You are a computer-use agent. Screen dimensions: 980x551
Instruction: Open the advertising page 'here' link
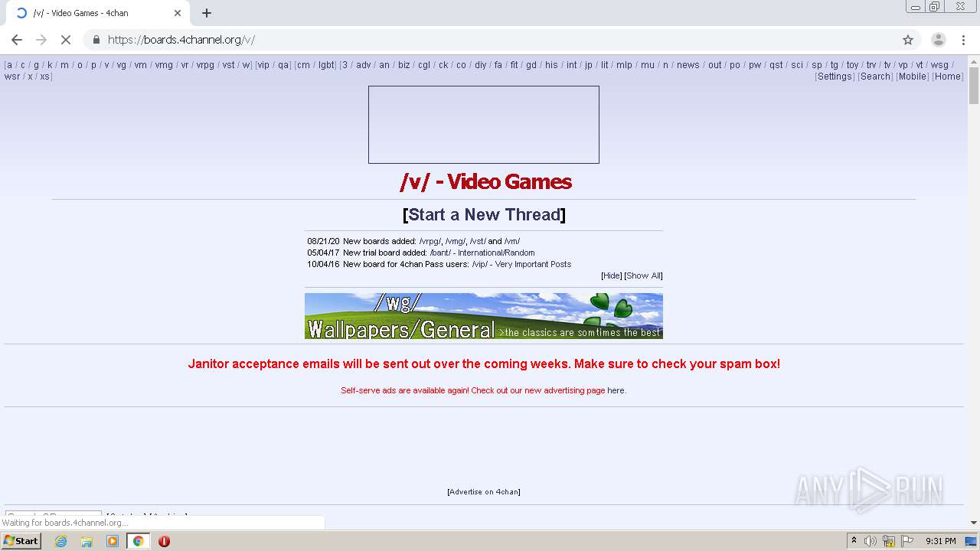click(616, 390)
